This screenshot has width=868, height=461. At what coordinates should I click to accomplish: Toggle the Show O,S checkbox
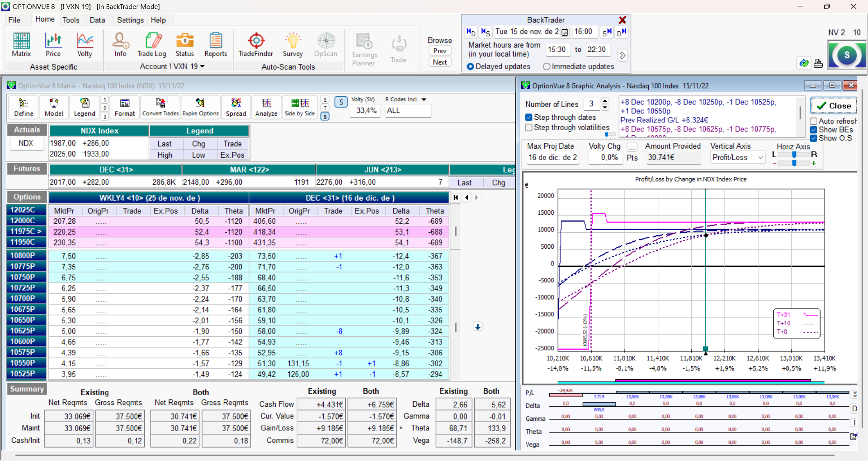[x=813, y=138]
